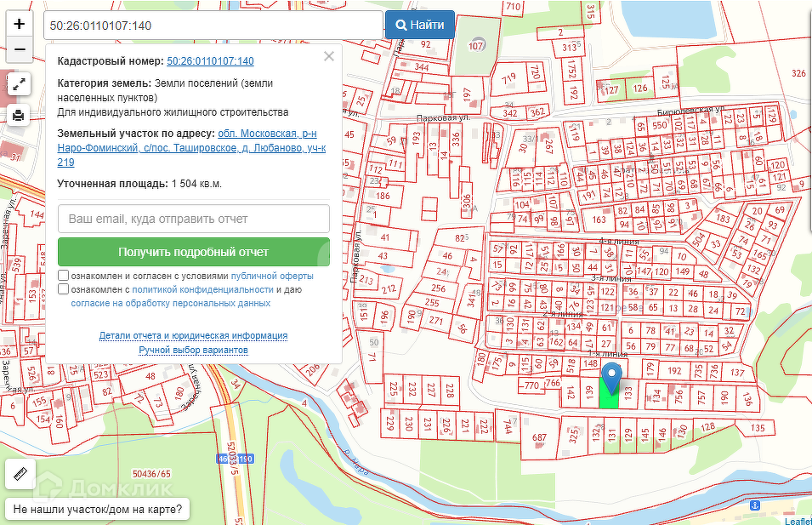Activate the ruler measurement tool
This screenshot has width=812, height=525.
(x=20, y=474)
